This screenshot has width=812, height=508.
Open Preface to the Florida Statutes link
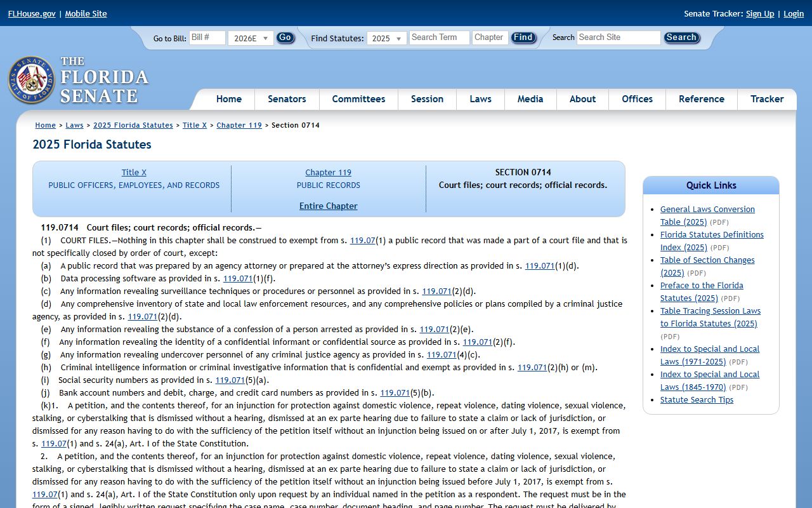click(702, 291)
